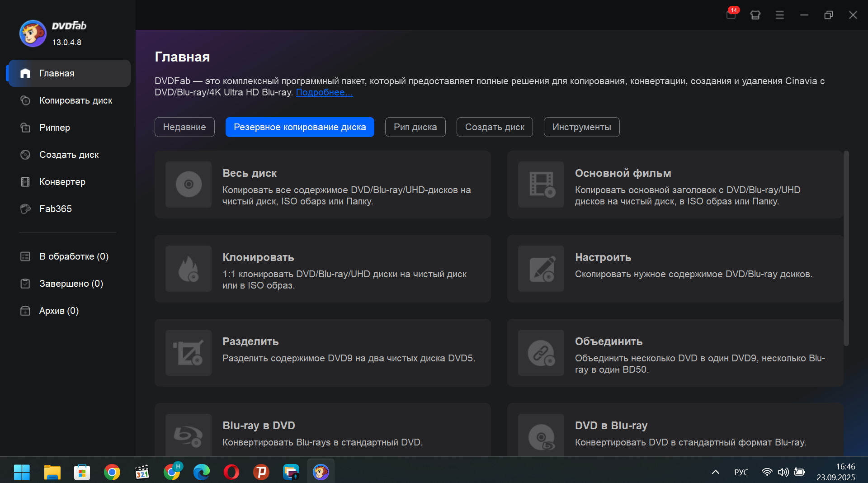Switch to the Рип диска tab

click(415, 127)
